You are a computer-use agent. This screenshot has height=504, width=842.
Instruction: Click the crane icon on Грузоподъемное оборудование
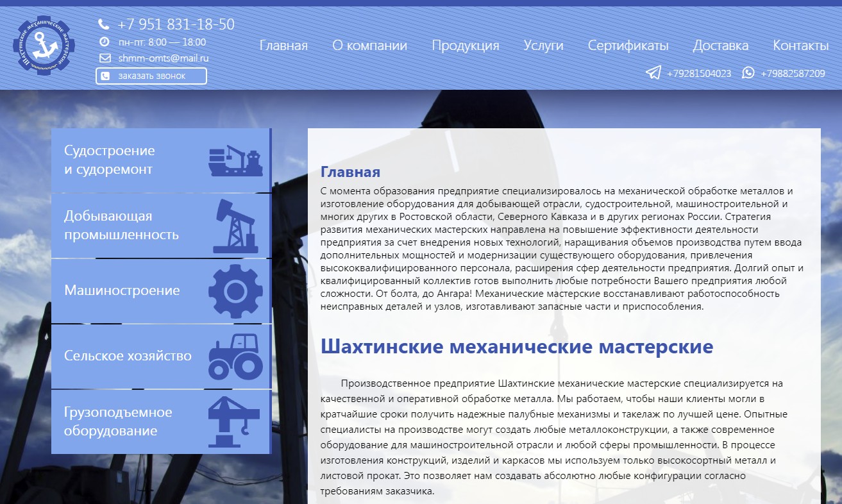[234, 421]
